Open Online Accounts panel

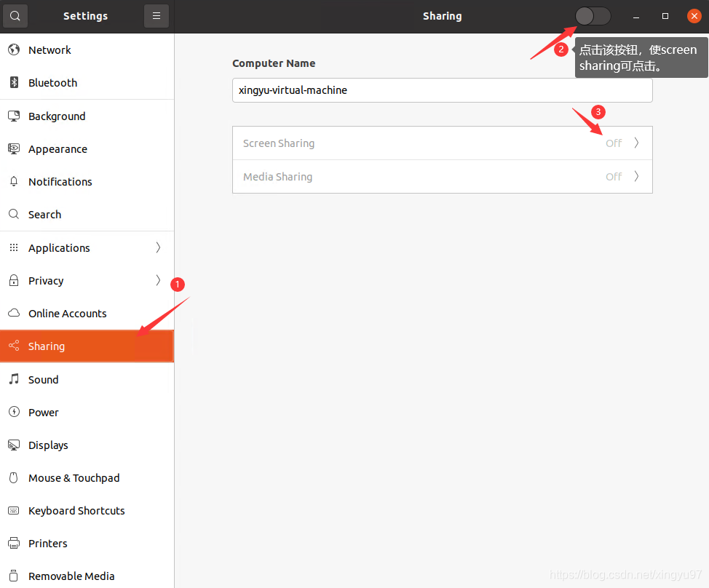(87, 313)
